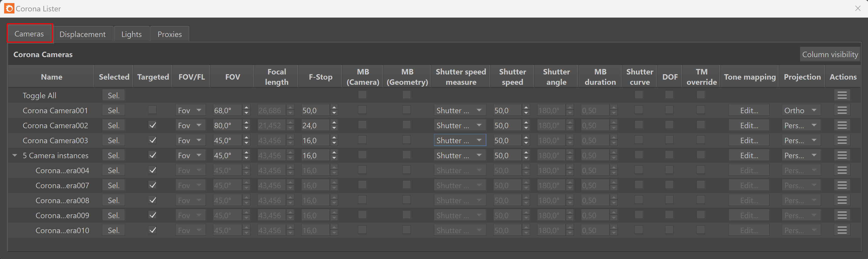Enable TM override for Corona Camera003
The height and width of the screenshot is (259, 868).
tap(701, 140)
